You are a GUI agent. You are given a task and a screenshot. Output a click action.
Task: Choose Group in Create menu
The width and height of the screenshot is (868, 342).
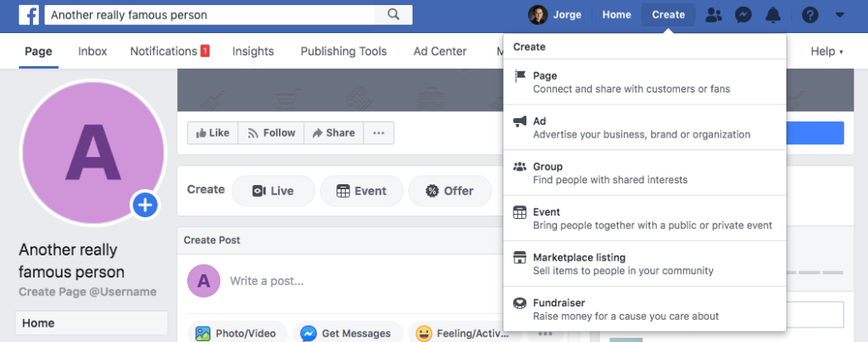pos(645,173)
